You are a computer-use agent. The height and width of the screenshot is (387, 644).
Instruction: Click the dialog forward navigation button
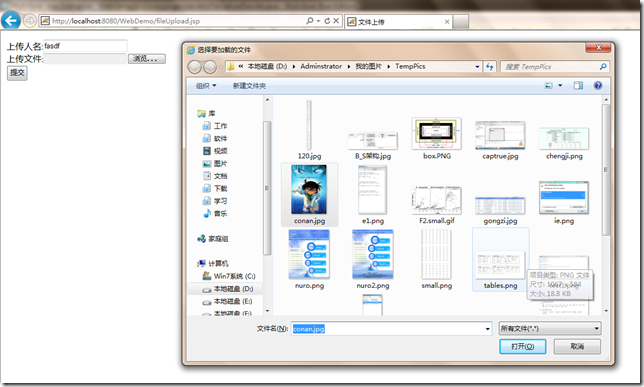tap(210, 67)
